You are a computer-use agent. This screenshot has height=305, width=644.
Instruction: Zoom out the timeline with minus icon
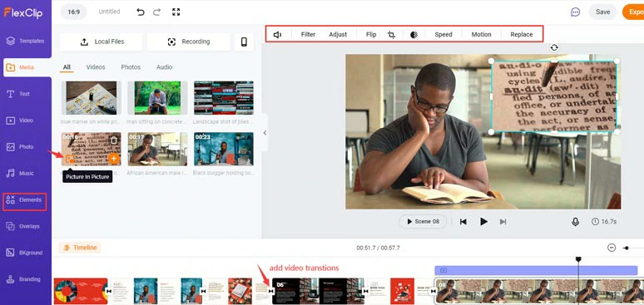(612, 248)
